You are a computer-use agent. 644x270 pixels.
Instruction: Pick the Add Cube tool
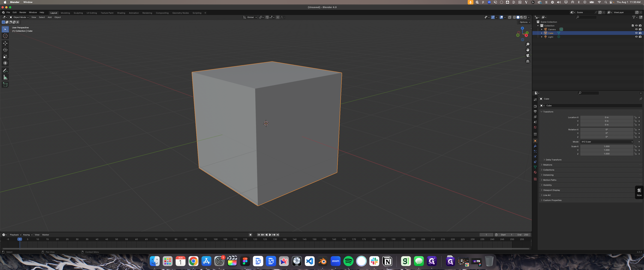[x=5, y=85]
